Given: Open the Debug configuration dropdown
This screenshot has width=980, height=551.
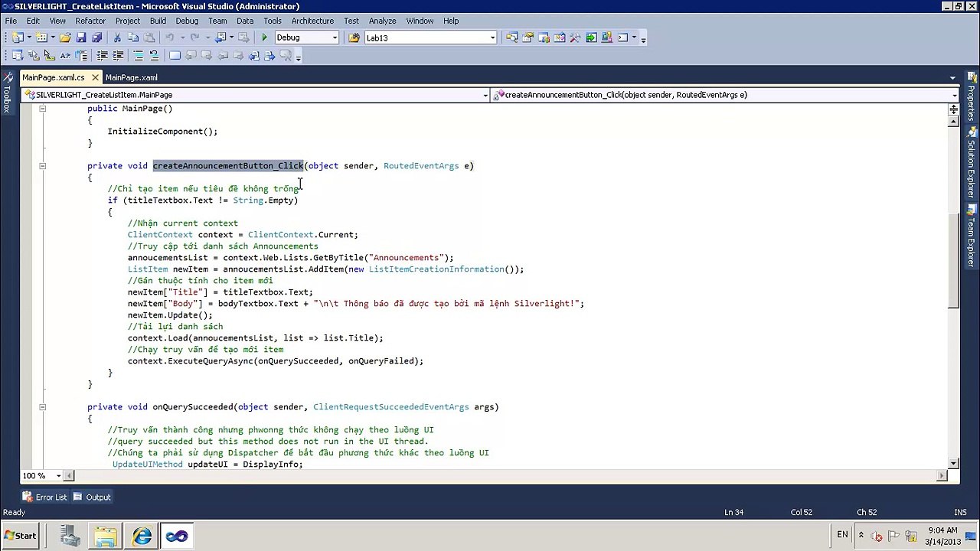Looking at the screenshot, I should 335,37.
